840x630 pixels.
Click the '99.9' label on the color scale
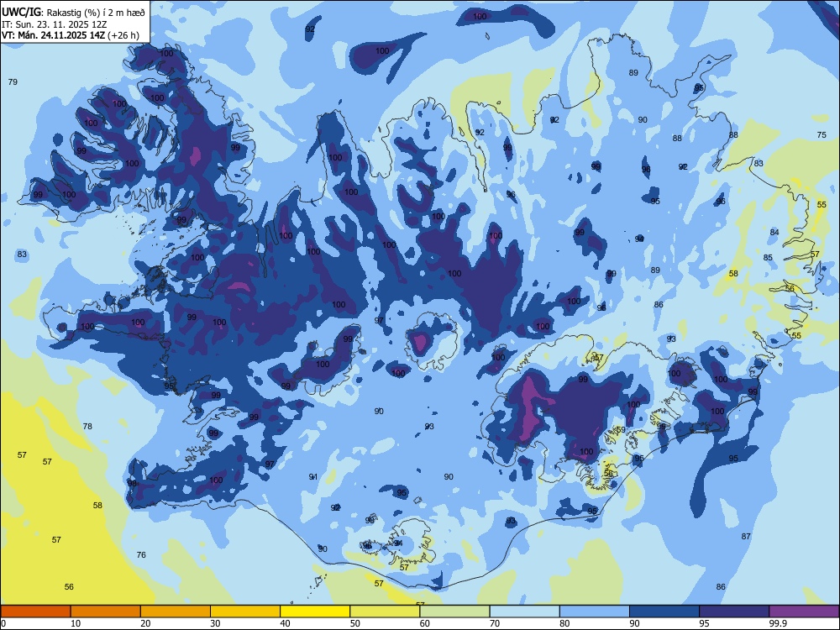778,623
